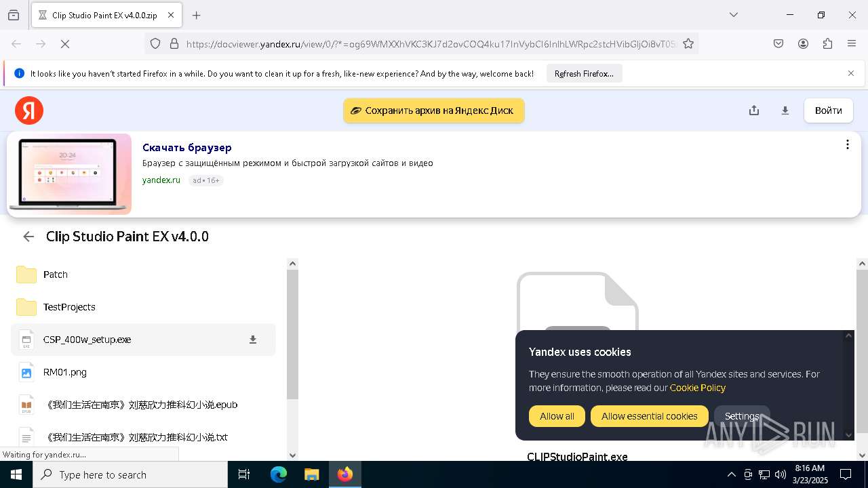Bookmark this page with the star
Screen dimensions: 868x488
pyautogui.click(x=688, y=44)
